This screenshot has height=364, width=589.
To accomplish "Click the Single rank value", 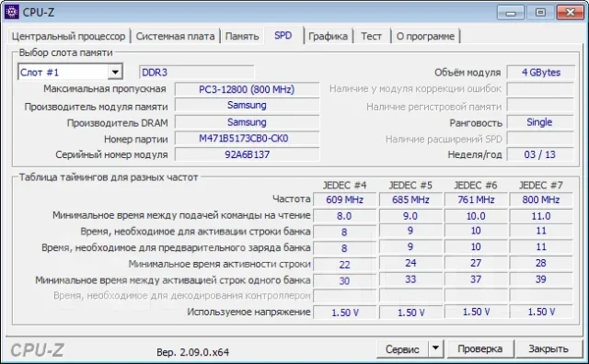I will click(x=540, y=122).
